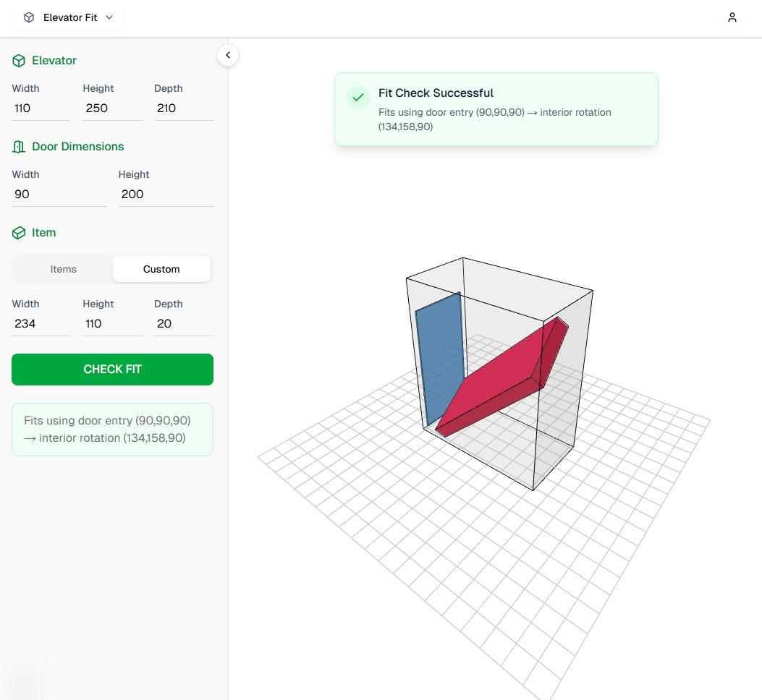Screen dimensions: 762x700
Task: Click the green success checkmark icon
Action: (357, 97)
